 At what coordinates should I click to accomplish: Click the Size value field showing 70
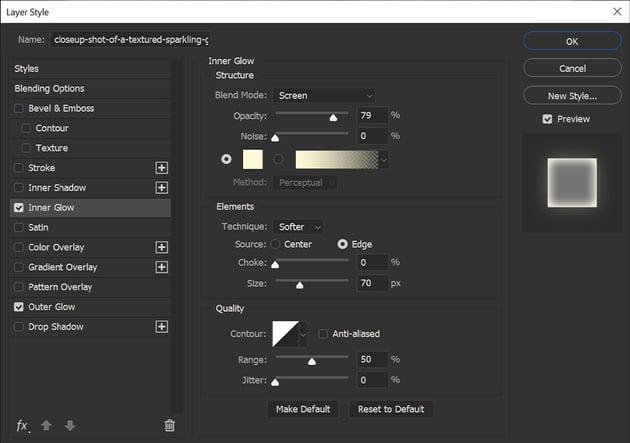tap(372, 283)
